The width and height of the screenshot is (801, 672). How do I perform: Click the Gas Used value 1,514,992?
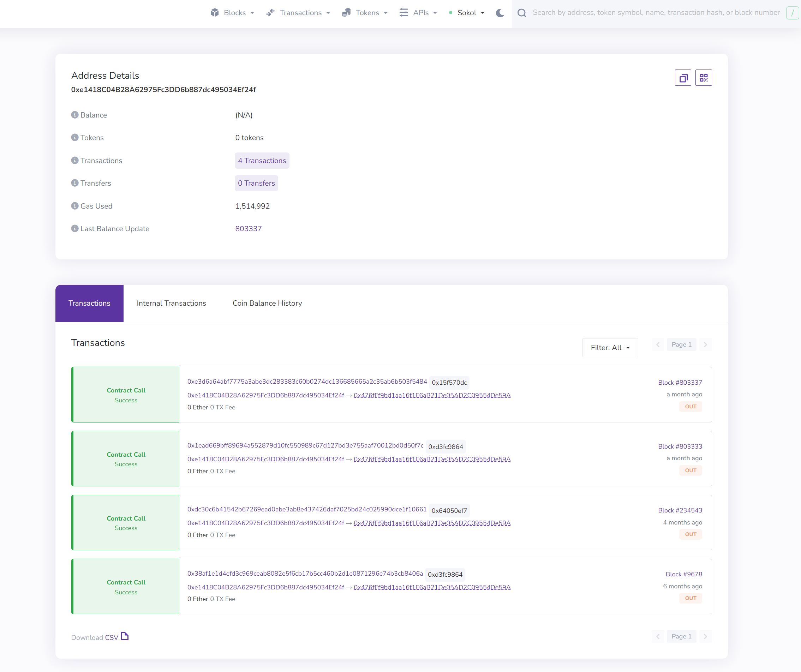coord(252,206)
